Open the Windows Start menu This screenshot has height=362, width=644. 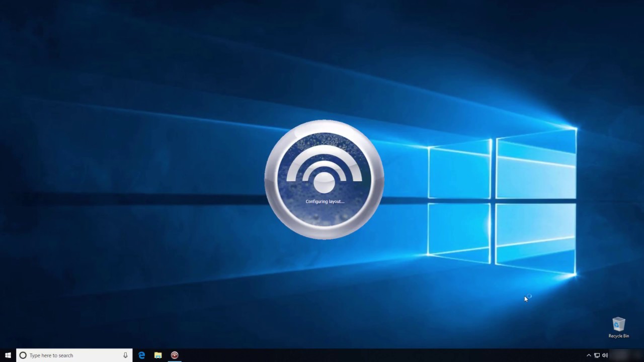coord(8,355)
